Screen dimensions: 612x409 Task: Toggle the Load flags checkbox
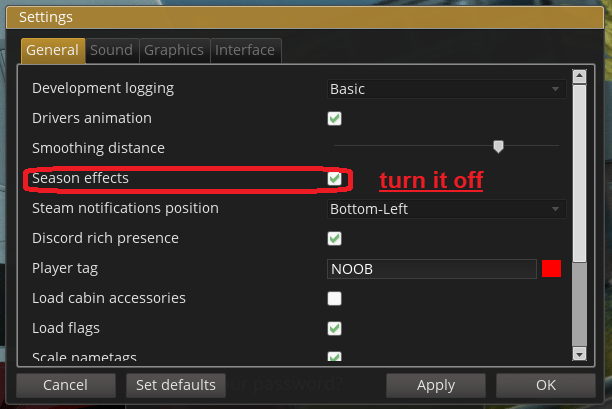pyautogui.click(x=335, y=328)
